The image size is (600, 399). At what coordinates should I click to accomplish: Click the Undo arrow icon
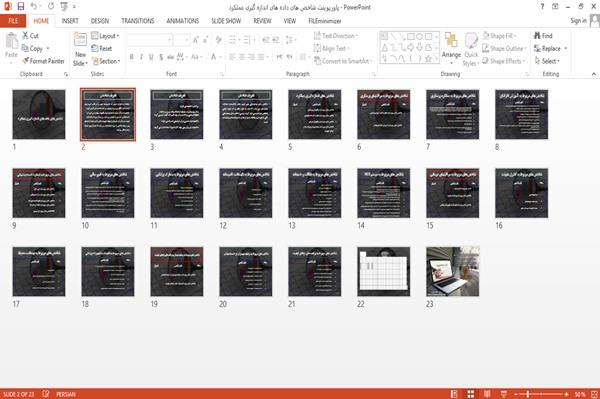point(34,7)
